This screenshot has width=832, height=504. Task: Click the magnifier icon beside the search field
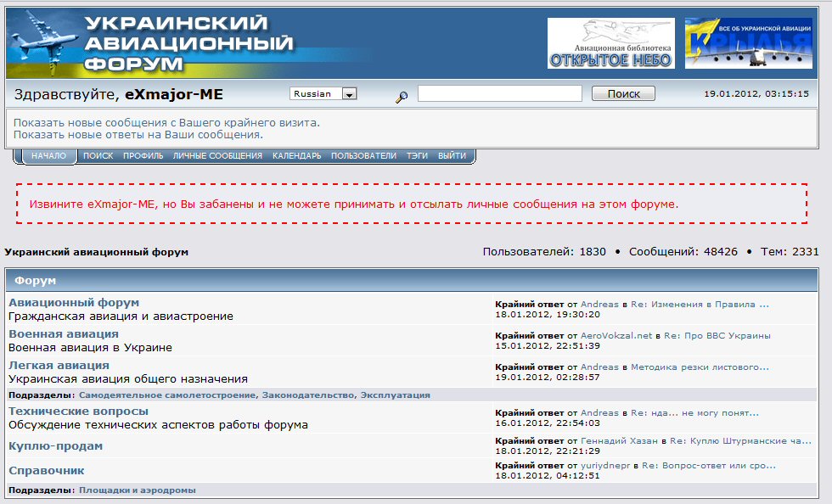coord(402,98)
